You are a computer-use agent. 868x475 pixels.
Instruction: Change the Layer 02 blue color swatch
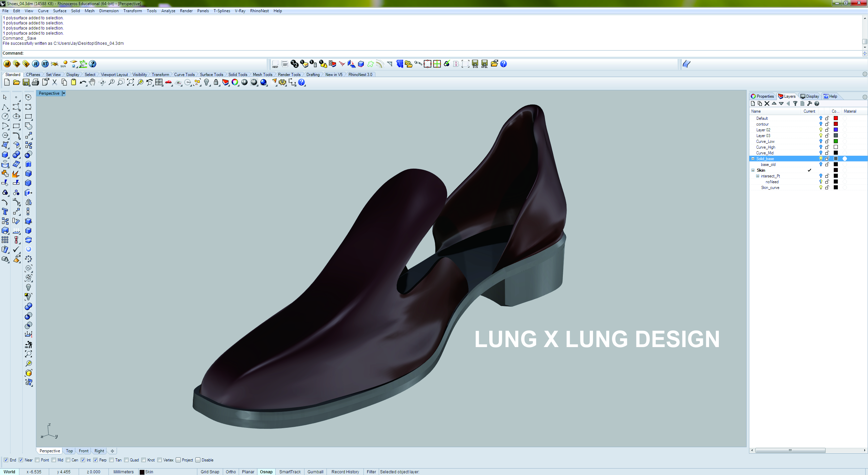click(x=836, y=130)
